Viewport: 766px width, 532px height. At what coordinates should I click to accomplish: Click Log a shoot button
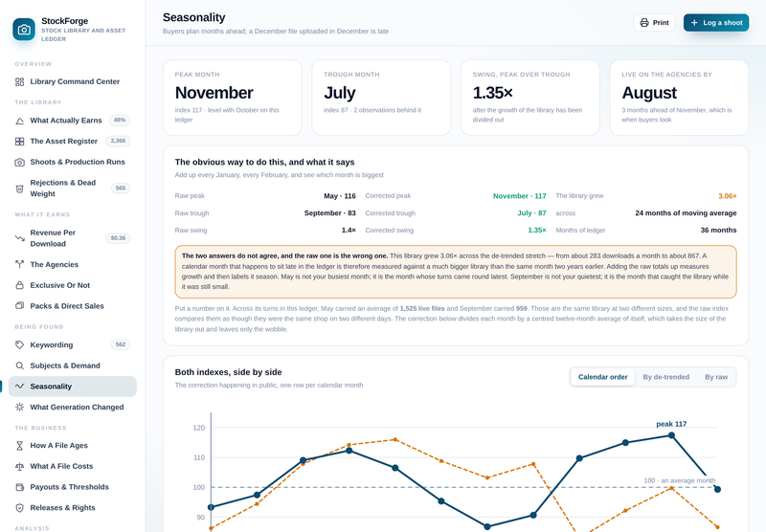(716, 22)
